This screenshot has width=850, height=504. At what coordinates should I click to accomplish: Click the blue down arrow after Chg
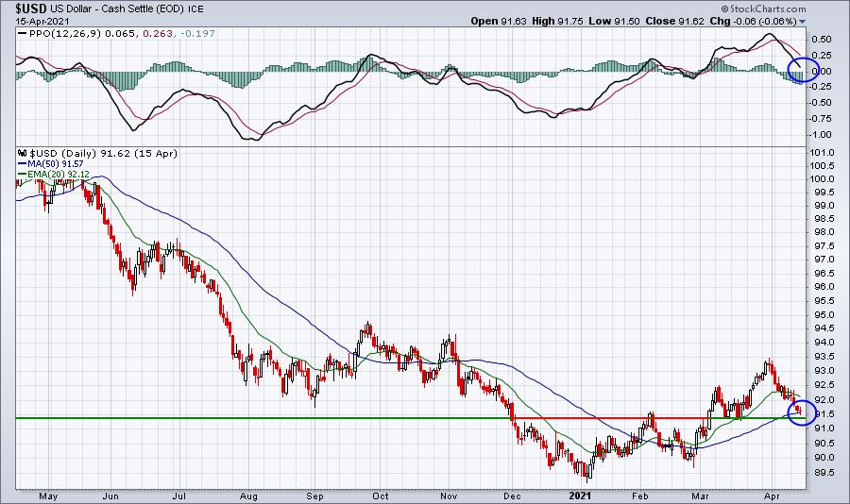pos(803,21)
